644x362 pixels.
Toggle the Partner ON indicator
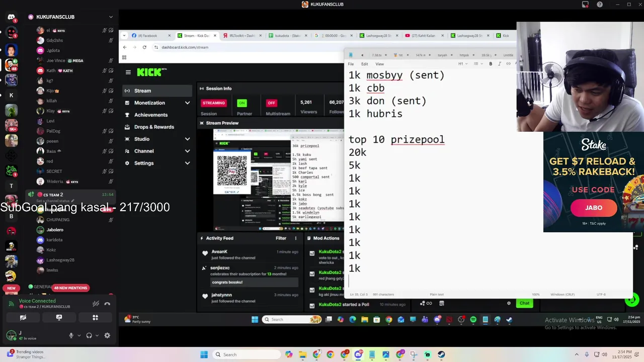(x=242, y=103)
